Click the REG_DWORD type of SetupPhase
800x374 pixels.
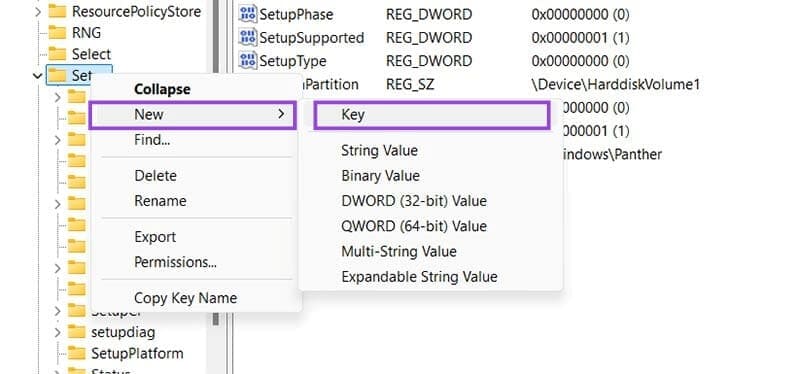click(x=429, y=14)
